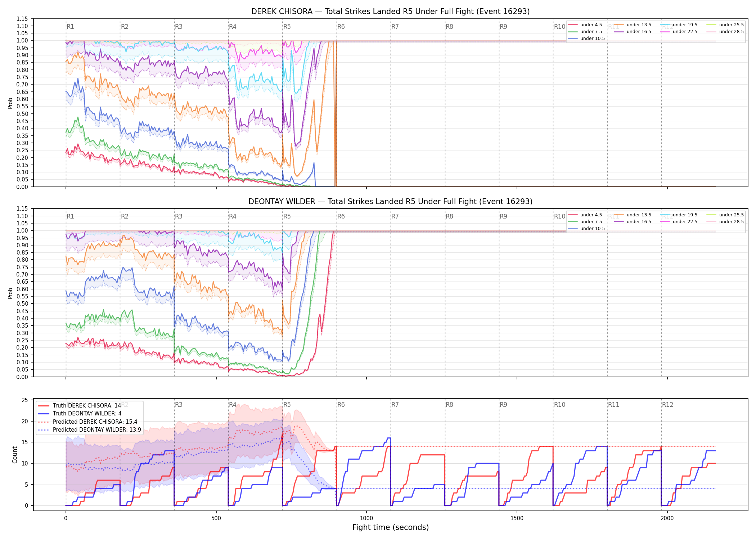Click the R5 round label in Wilder chart
The height and width of the screenshot is (540, 756).
(287, 216)
